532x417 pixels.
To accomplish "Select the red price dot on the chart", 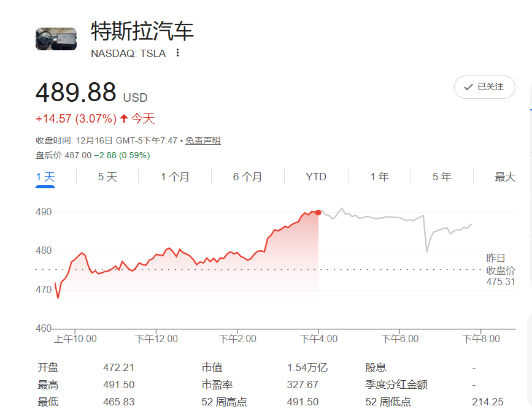I will coord(318,212).
